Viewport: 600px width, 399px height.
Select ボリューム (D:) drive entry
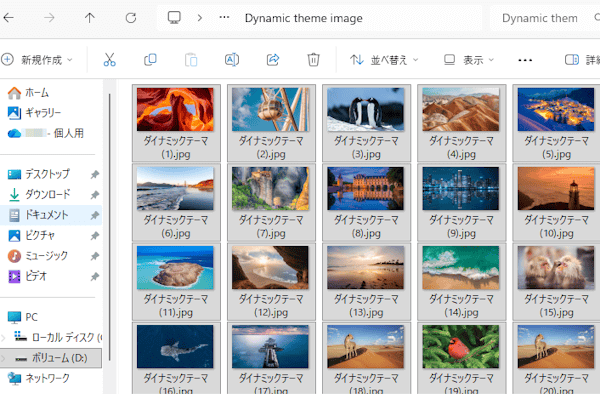pos(51,358)
